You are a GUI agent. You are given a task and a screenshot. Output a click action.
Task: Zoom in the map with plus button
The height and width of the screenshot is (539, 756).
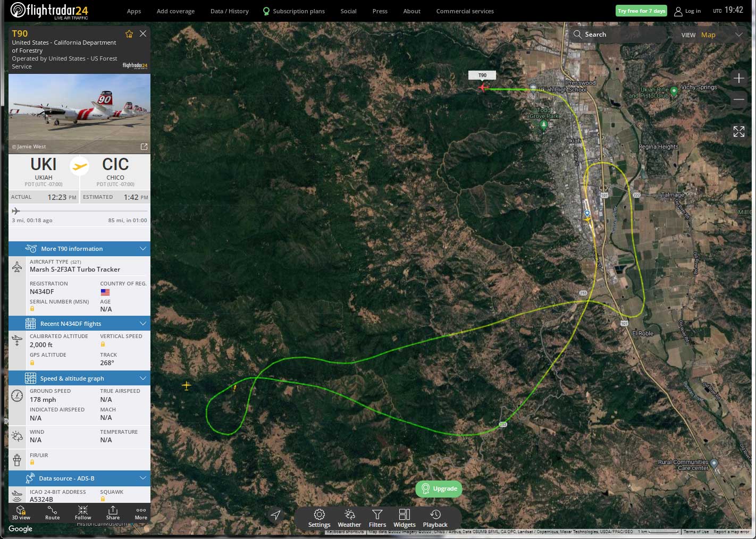pos(738,79)
